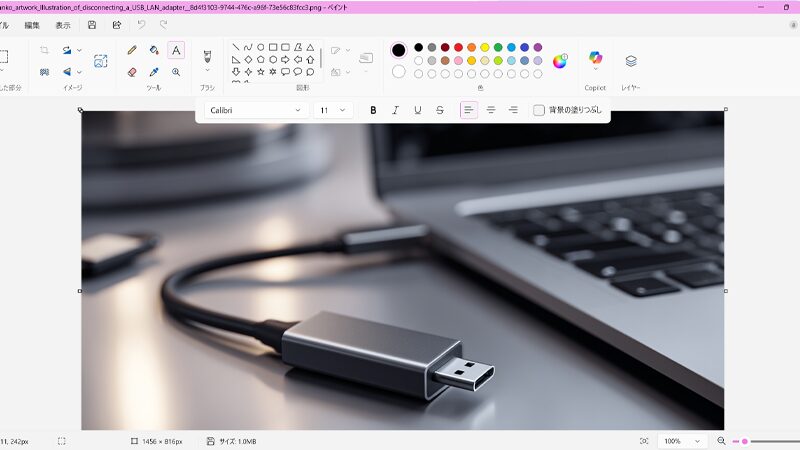Select the Fill bucket tool
This screenshot has width=800, height=450.
coord(154,50)
